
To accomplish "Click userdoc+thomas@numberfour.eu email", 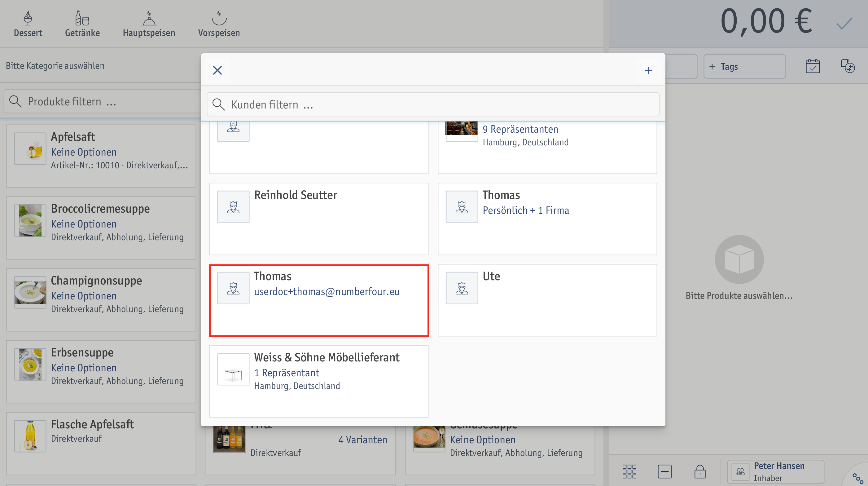I will click(327, 292).
